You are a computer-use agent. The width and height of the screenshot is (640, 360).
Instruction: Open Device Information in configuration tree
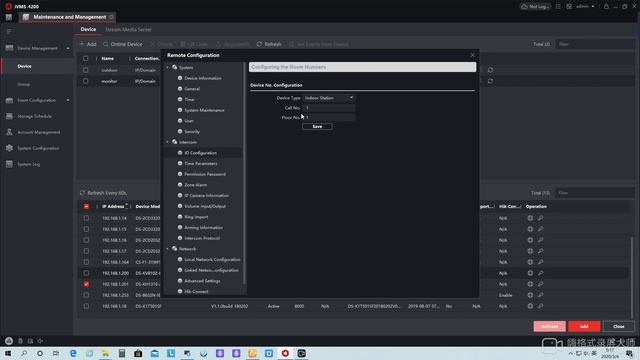point(203,78)
